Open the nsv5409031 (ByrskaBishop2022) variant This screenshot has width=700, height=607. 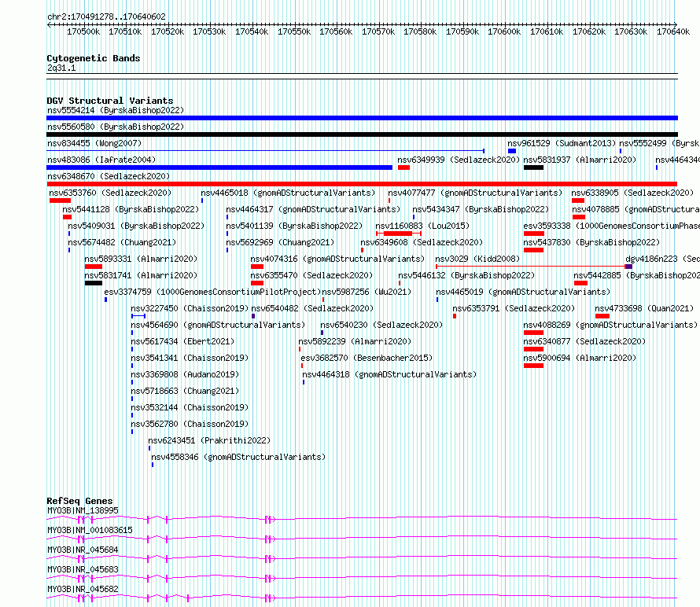[x=136, y=226]
